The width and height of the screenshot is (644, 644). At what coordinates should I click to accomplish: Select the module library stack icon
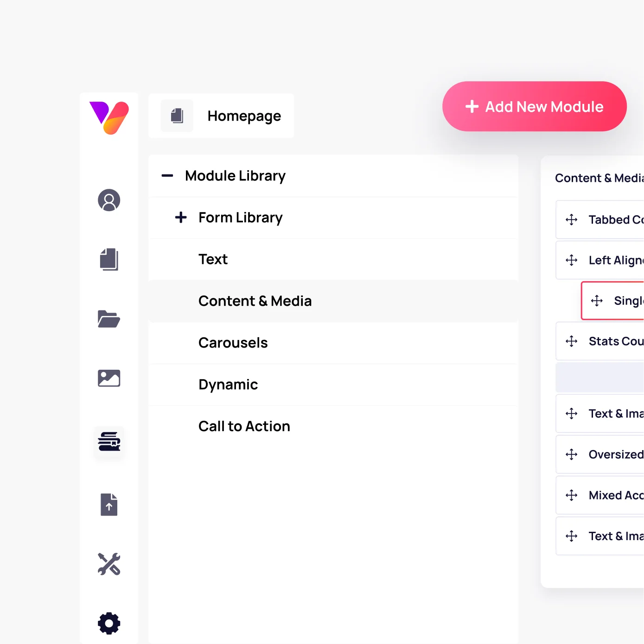tap(109, 442)
